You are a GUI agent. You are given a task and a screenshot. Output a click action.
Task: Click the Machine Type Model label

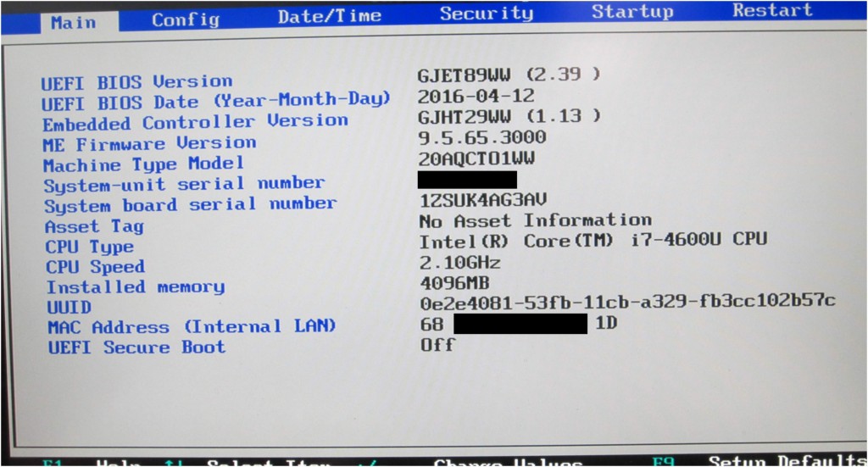pos(143,164)
